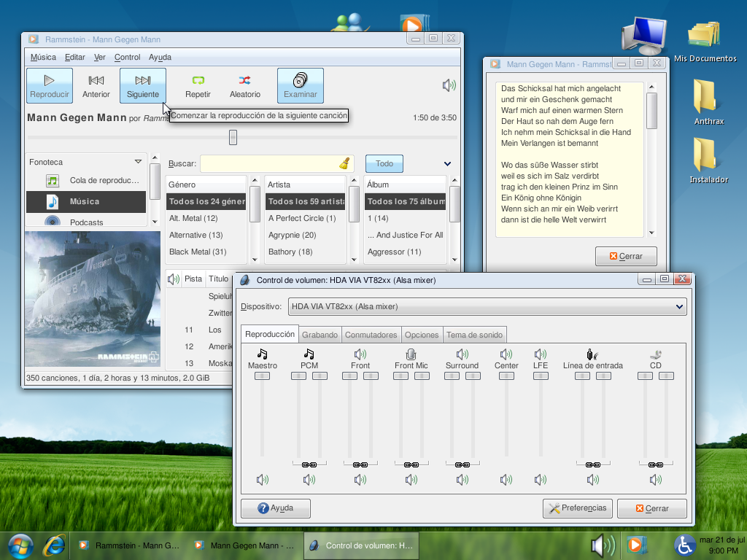The width and height of the screenshot is (747, 560).
Task: Mute the PCM channel
Action: point(309,480)
